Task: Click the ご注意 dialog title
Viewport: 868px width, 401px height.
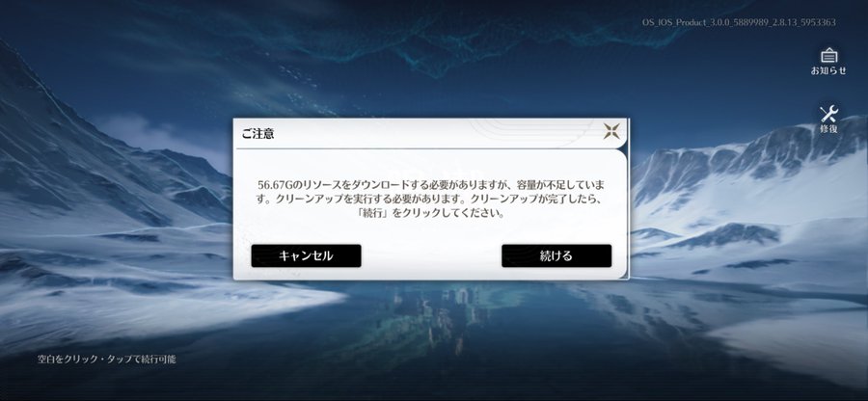Action: point(258,133)
